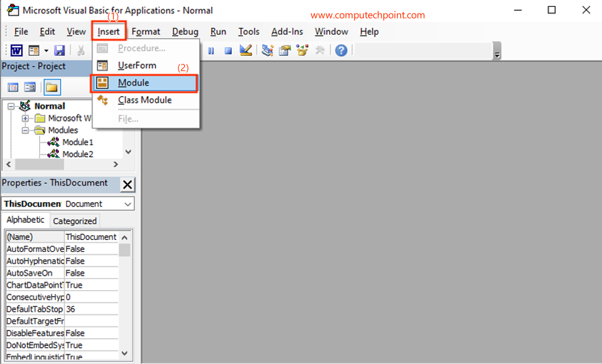This screenshot has width=602, height=364.
Task: Close the Properties - ThisDocument panel
Action: pyautogui.click(x=128, y=185)
